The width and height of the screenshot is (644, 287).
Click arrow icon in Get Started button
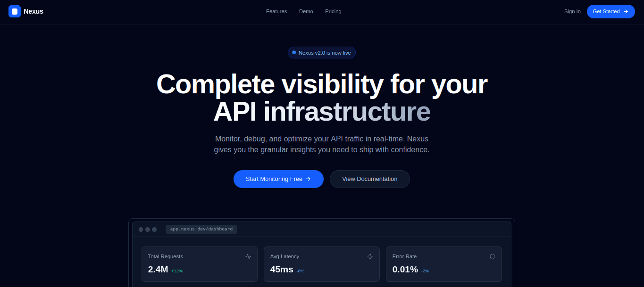[x=626, y=11]
